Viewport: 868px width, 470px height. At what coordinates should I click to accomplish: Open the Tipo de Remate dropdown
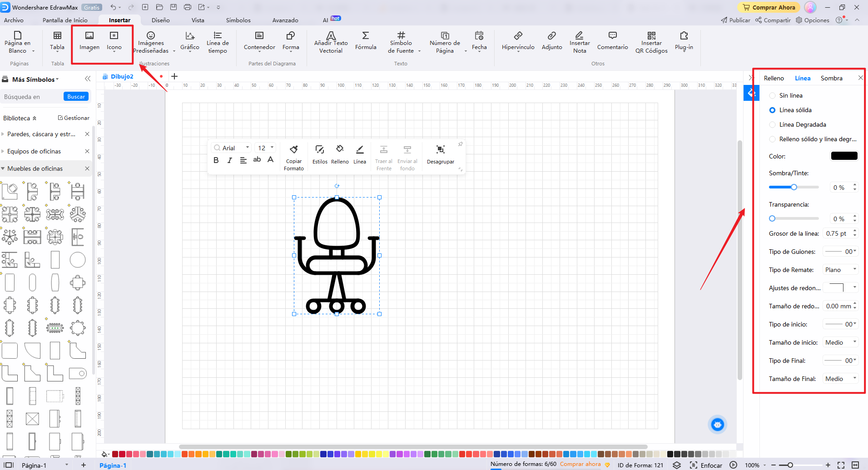tap(840, 270)
